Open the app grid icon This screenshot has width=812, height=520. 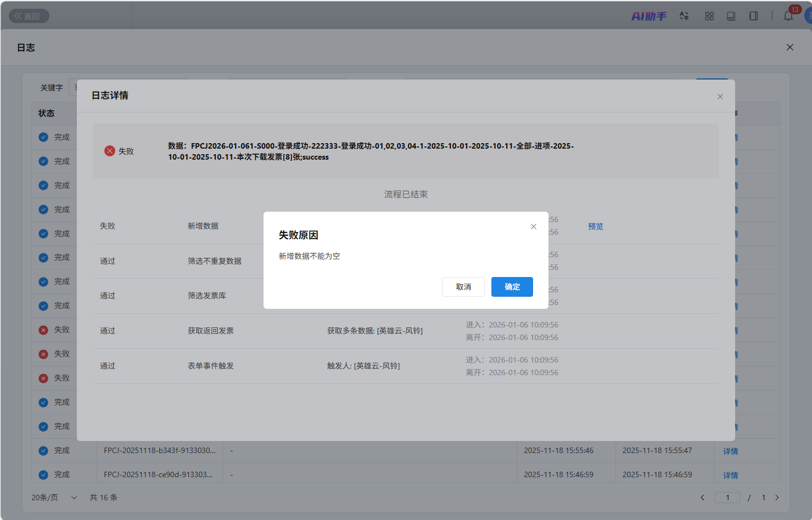(709, 16)
